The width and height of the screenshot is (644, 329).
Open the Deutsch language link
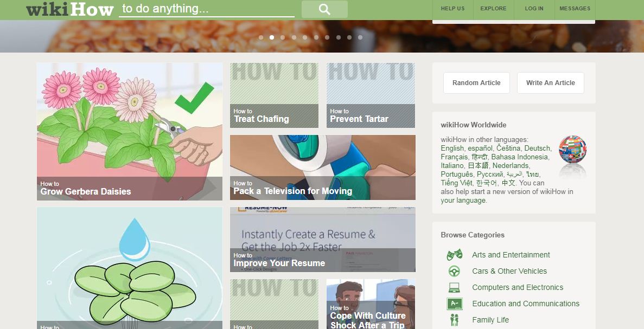pyautogui.click(x=537, y=148)
